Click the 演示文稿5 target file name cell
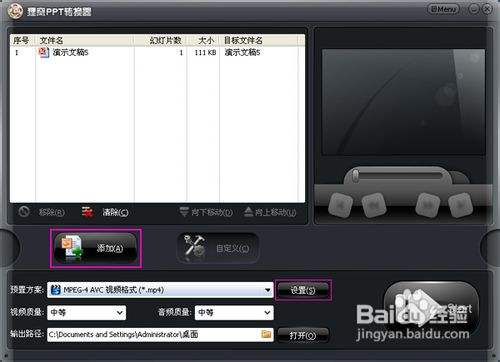 [x=242, y=52]
